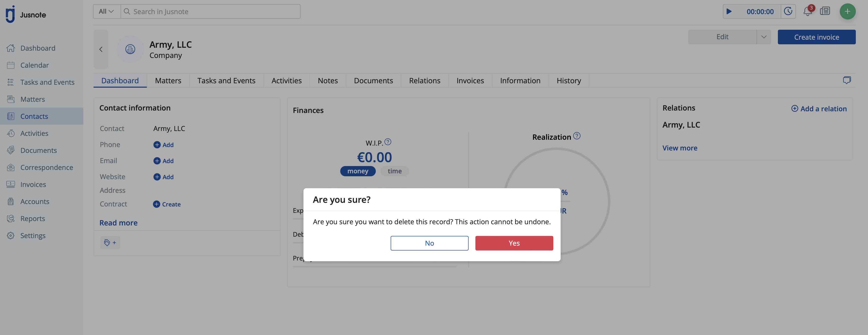This screenshot has width=868, height=335.
Task: Open the Invoices tab
Action: tap(470, 81)
